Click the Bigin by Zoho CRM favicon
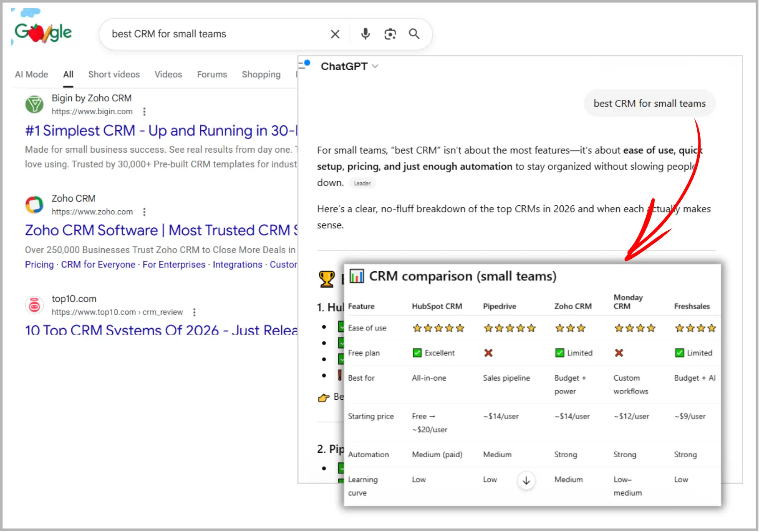This screenshot has height=532, width=759. (34, 104)
